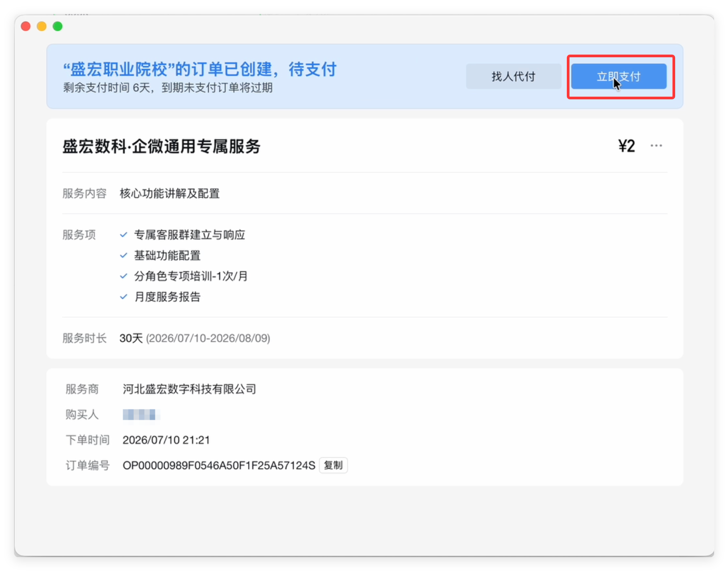Click the 服务时长 label

(x=85, y=338)
